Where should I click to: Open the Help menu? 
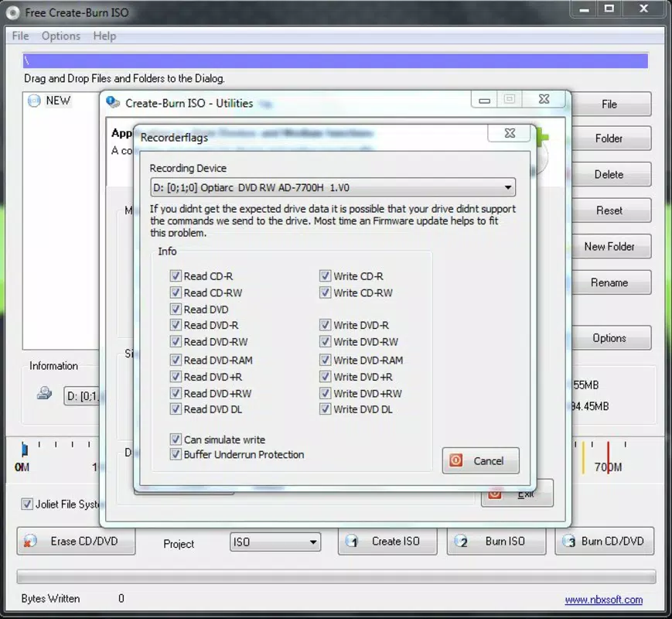pos(104,36)
